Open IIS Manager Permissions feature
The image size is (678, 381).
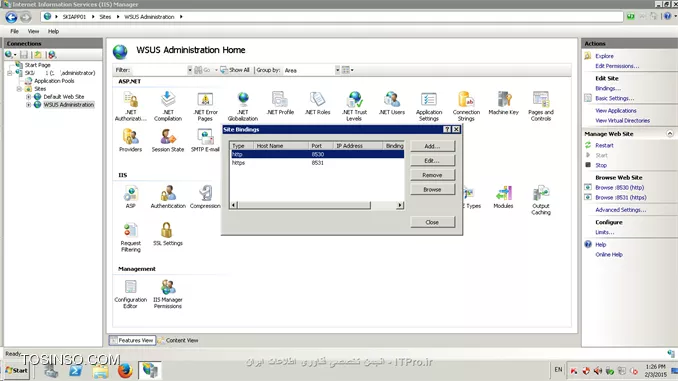168,294
